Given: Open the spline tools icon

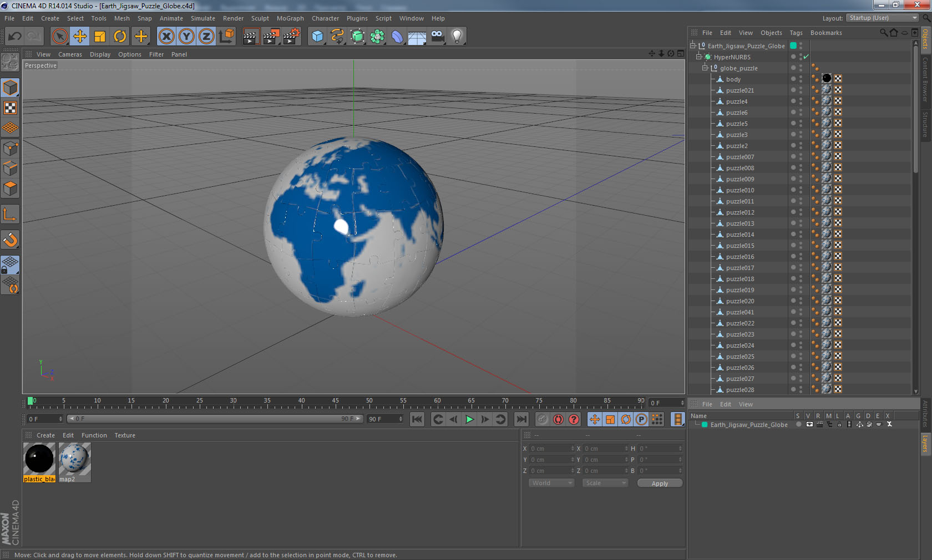Looking at the screenshot, I should 337,37.
